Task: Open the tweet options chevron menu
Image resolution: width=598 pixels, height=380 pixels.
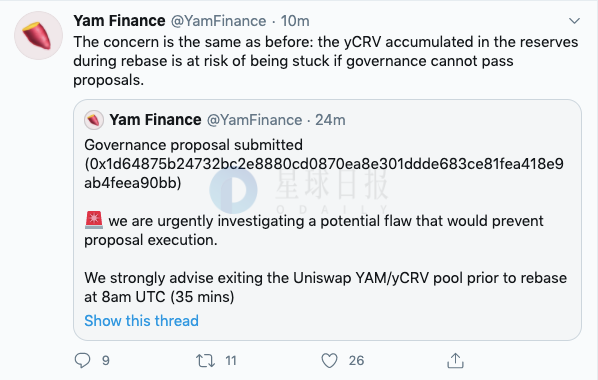Action: pyautogui.click(x=574, y=21)
